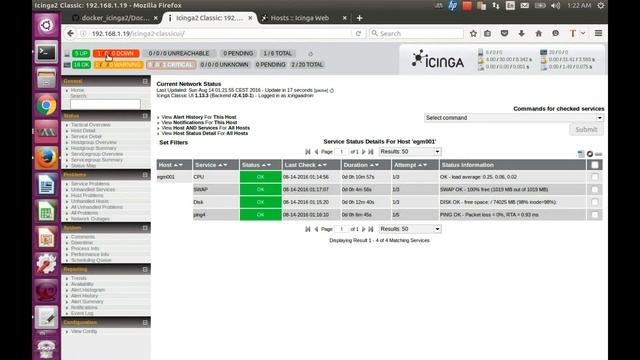
Task: Open Service Problems in sidebar
Action: (90, 184)
